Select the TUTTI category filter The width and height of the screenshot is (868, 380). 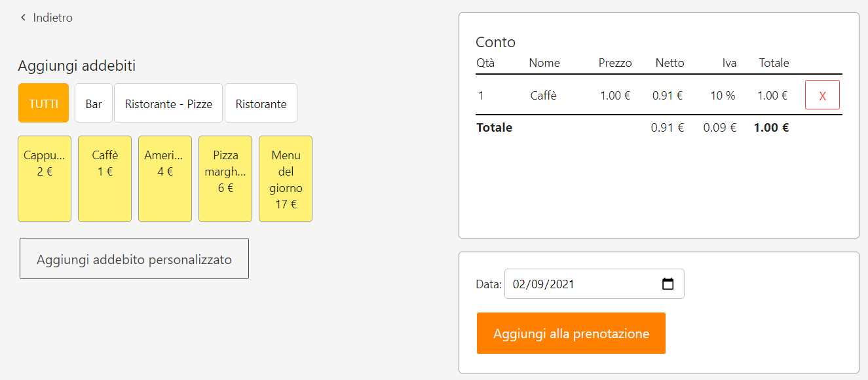pos(43,104)
